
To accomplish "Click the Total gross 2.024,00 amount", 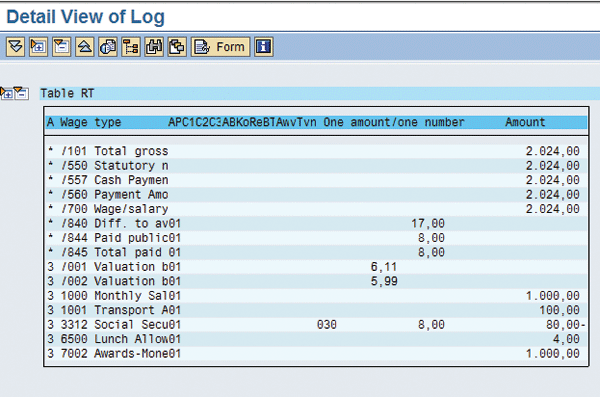I will 553,151.
